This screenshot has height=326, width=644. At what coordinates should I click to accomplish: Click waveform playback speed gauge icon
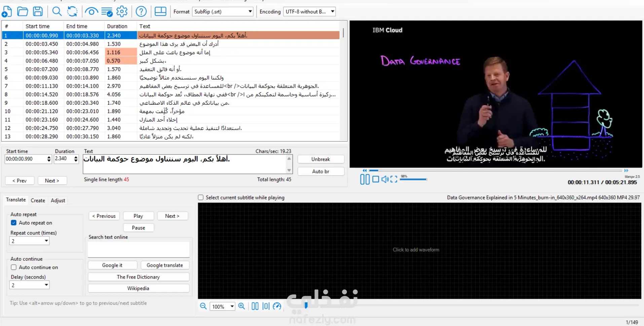click(x=277, y=306)
